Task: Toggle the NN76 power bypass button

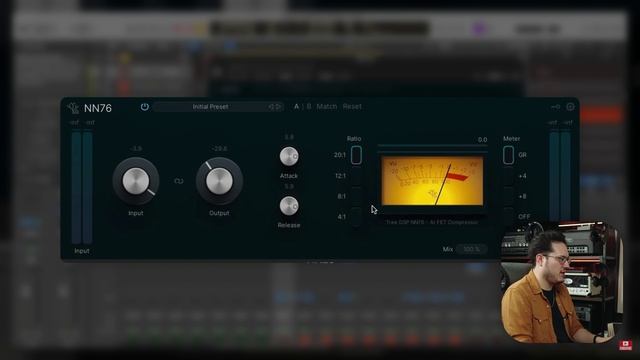Action: pos(144,107)
